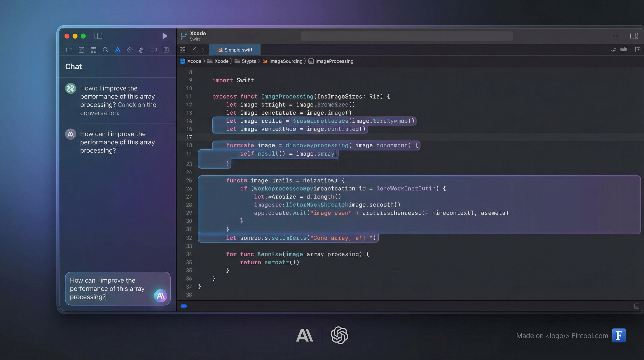
Task: Open the Breakpoint navigator icon
Action: [154, 50]
